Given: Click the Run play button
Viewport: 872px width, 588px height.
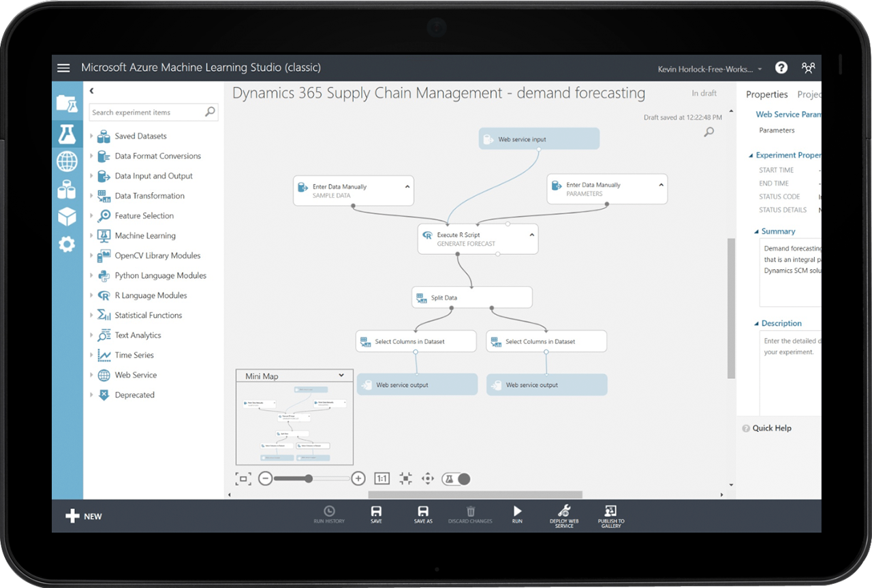Looking at the screenshot, I should point(517,515).
